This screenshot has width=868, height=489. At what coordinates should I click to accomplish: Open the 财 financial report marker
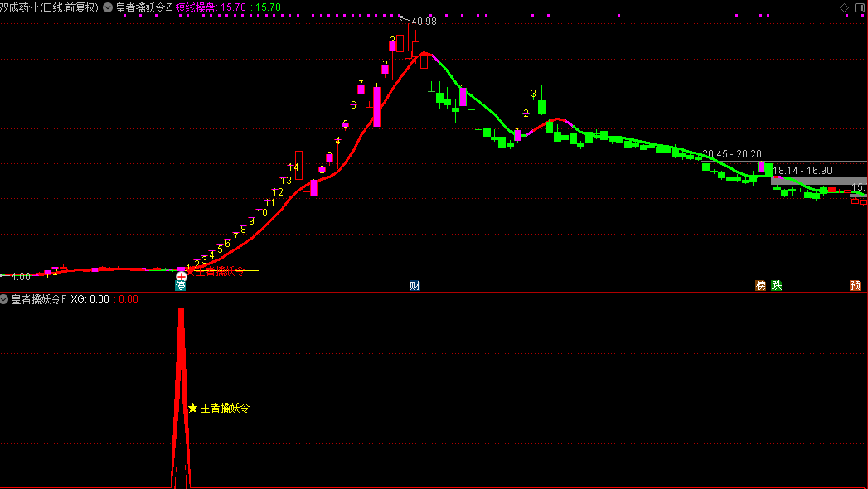click(x=415, y=286)
